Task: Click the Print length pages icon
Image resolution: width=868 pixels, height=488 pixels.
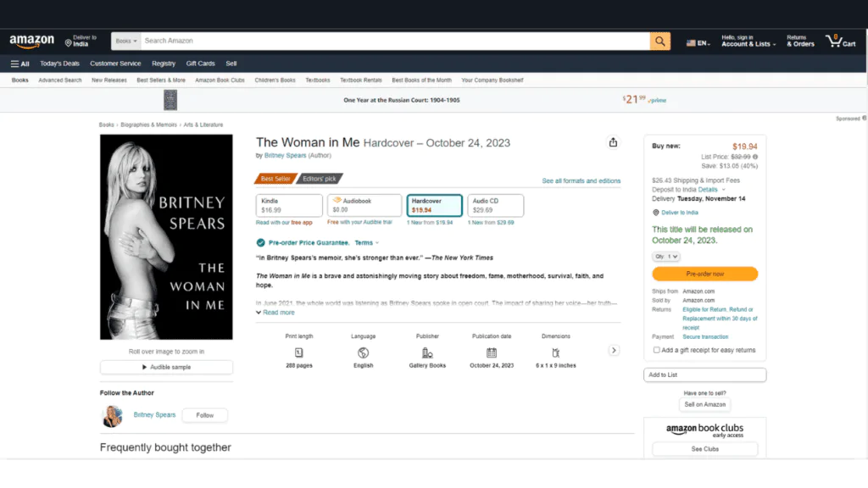Action: click(x=299, y=352)
